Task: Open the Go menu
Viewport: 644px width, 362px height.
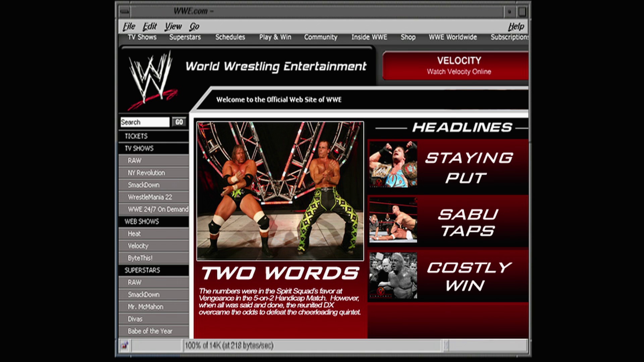Action: coord(194,26)
